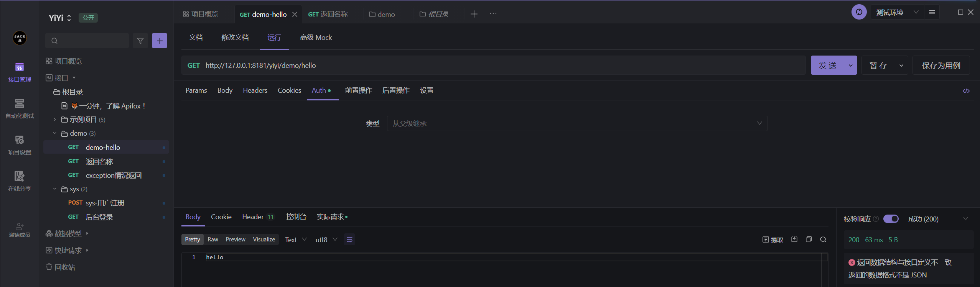
Task: Open the utf8 encoding dropdown
Action: tap(326, 239)
